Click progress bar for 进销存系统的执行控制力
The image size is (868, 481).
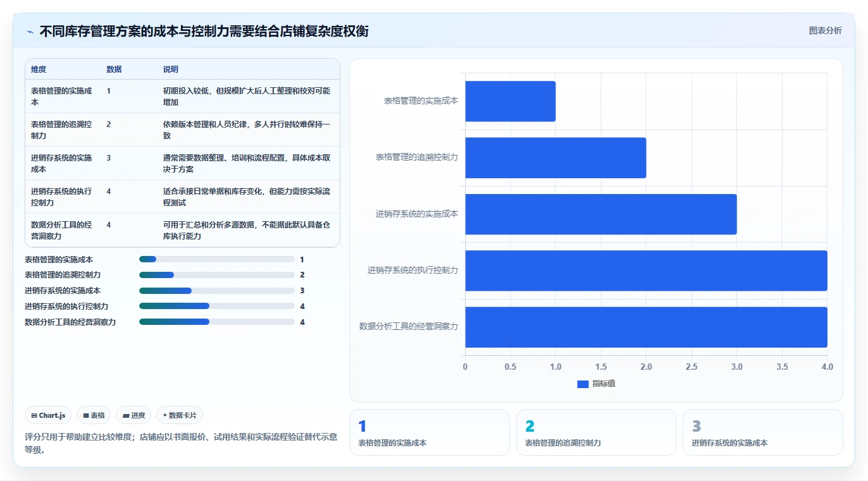click(217, 306)
